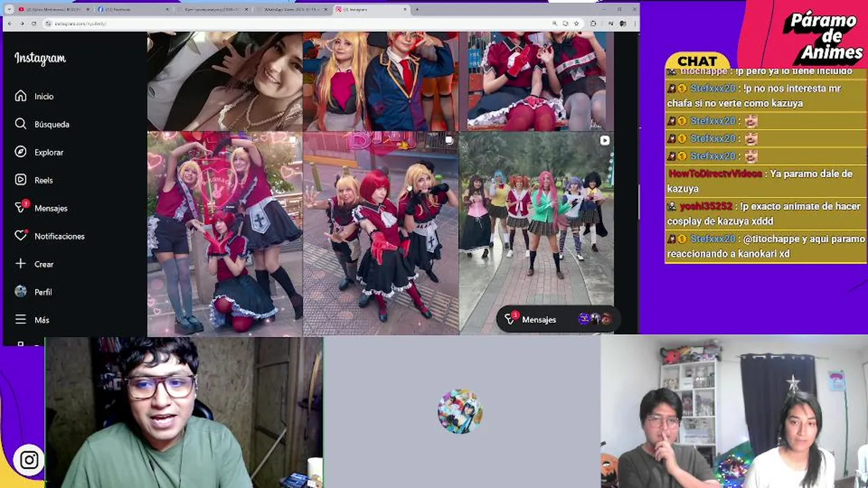Switch to the Facebook browser tab
This screenshot has height=488, width=868.
[134, 9]
